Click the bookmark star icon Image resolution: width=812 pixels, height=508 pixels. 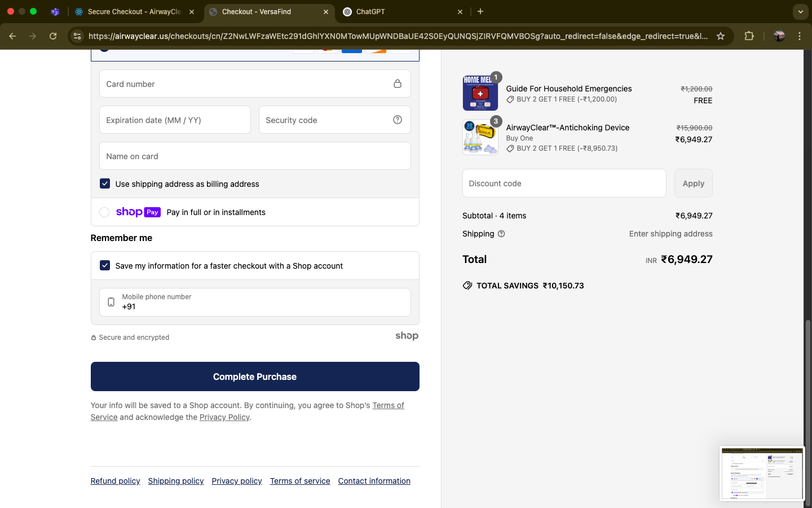click(x=720, y=36)
